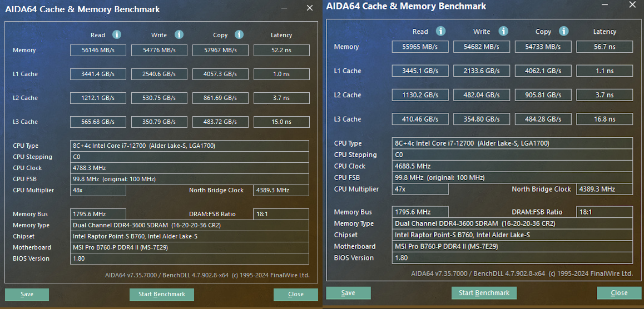Select the 56146 MB/s Memory Read field
644x309 pixels.
point(98,51)
